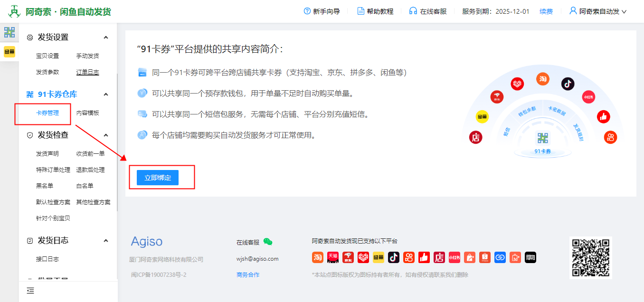Open 默认检查方案 in sidebar
This screenshot has width=644, height=302.
click(x=53, y=202)
